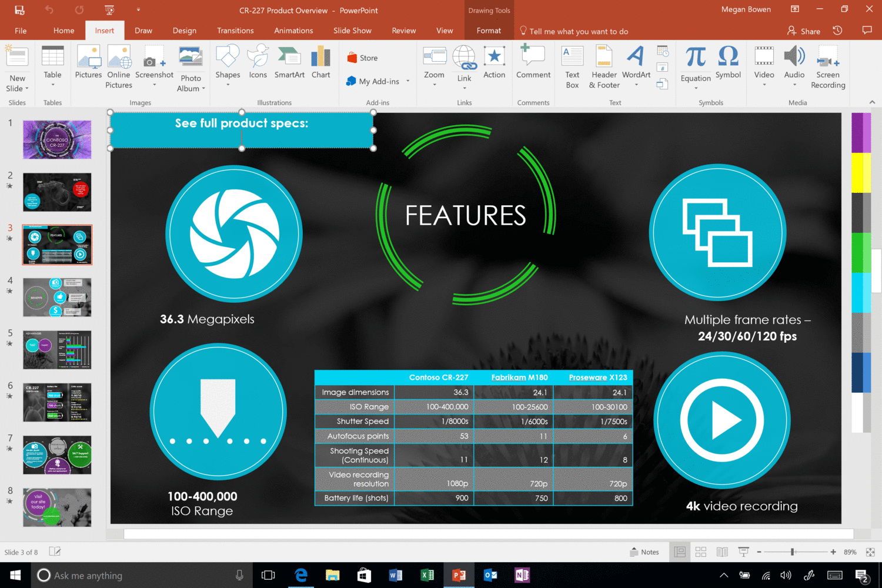Image resolution: width=882 pixels, height=588 pixels.
Task: Open the Shapes gallery
Action: pyautogui.click(x=228, y=65)
